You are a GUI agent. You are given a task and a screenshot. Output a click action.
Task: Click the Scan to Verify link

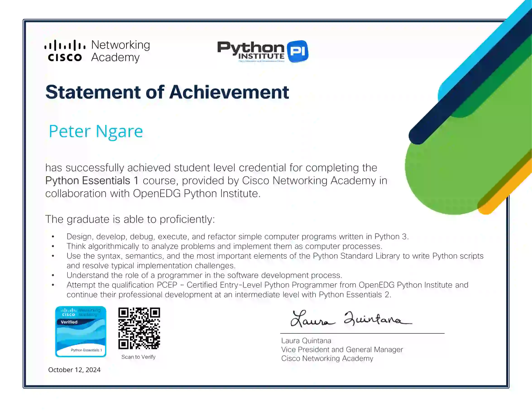pyautogui.click(x=138, y=357)
